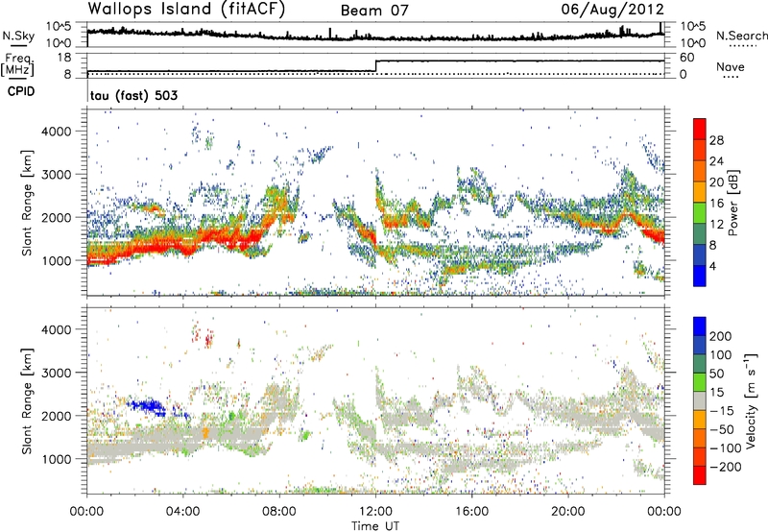This screenshot has height=532, width=768.
Task: Click the 200 label on Velocity color bar
Action: coord(721,336)
